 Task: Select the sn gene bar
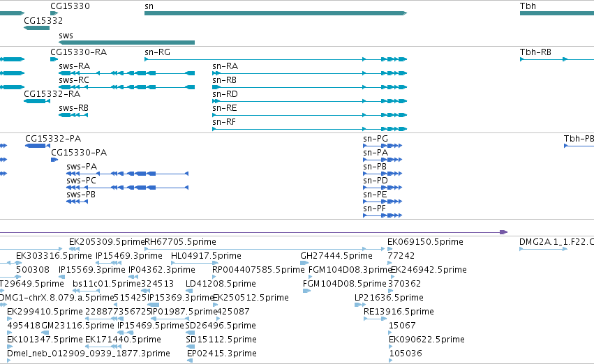276,13
